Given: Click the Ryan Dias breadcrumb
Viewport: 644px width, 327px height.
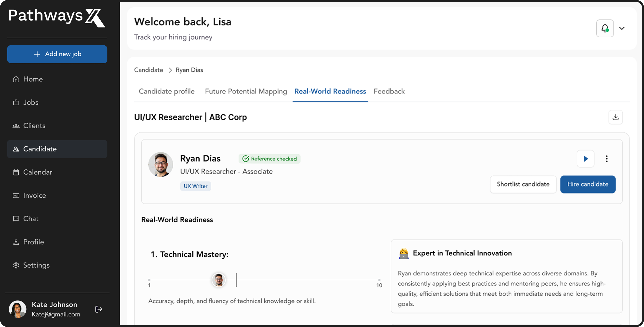Looking at the screenshot, I should point(189,70).
